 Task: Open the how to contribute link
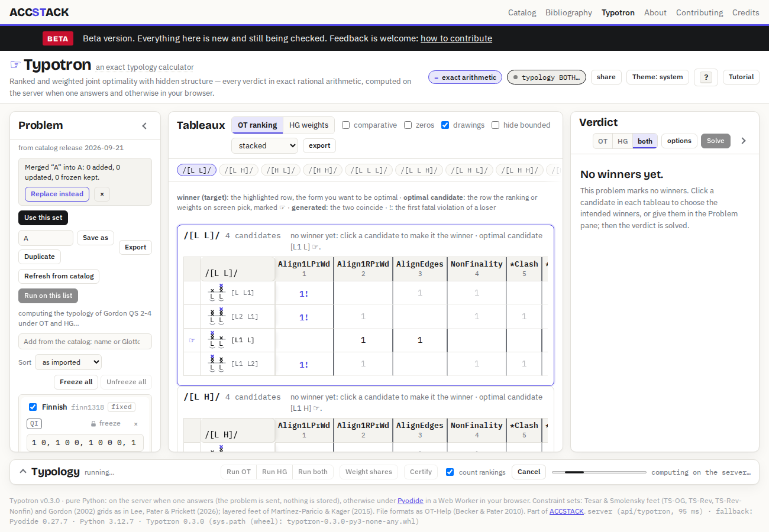click(x=456, y=38)
